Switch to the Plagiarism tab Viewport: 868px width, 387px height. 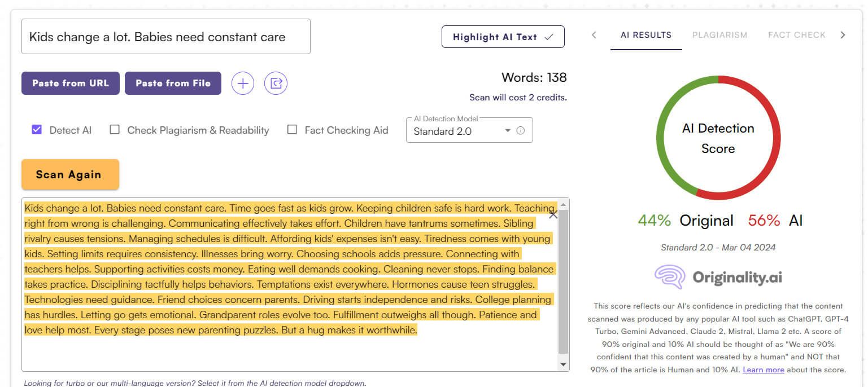719,35
